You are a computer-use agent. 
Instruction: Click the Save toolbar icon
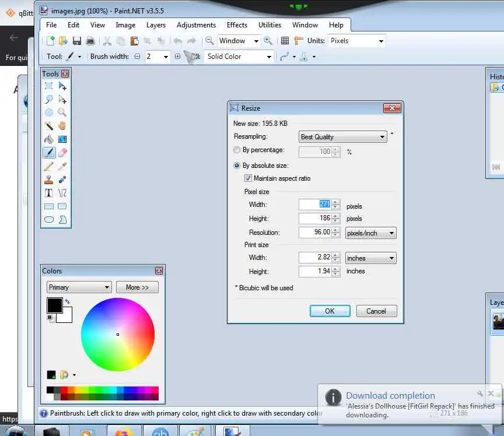[x=77, y=41]
